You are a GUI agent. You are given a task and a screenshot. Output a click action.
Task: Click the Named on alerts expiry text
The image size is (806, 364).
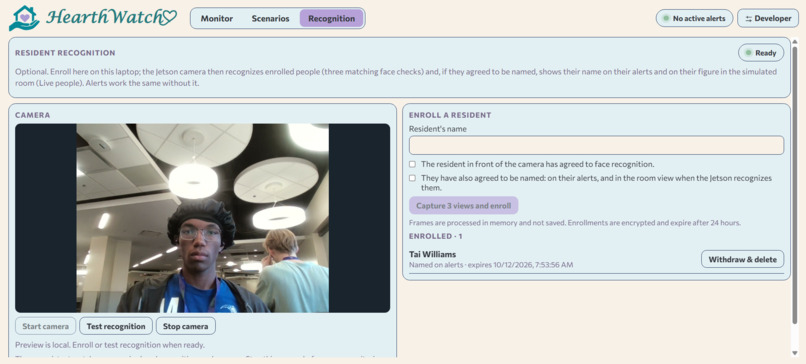[x=491, y=265]
